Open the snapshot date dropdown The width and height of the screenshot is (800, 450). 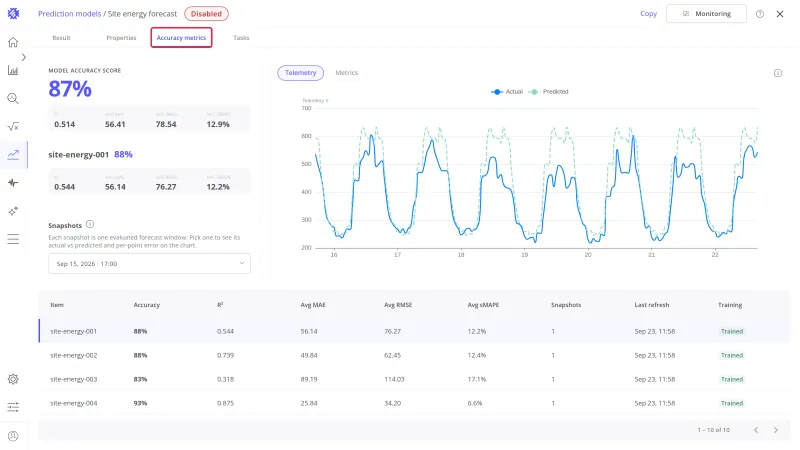tap(149, 264)
